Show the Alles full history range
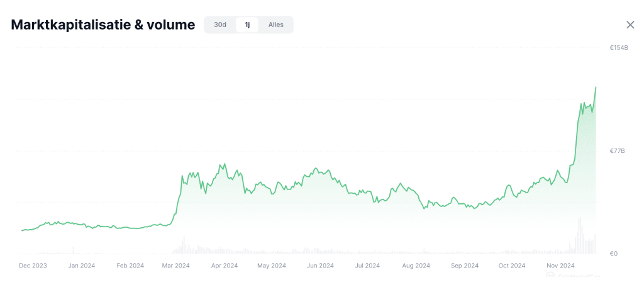 (276, 25)
